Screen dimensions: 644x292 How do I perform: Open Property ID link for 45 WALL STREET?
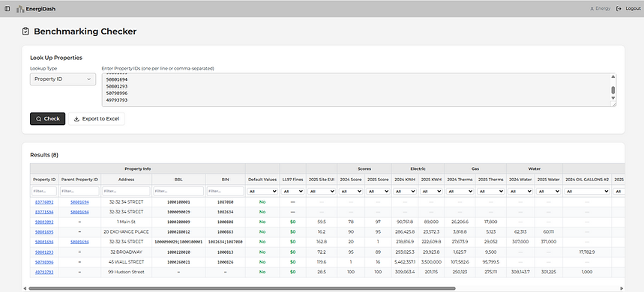coord(44,262)
